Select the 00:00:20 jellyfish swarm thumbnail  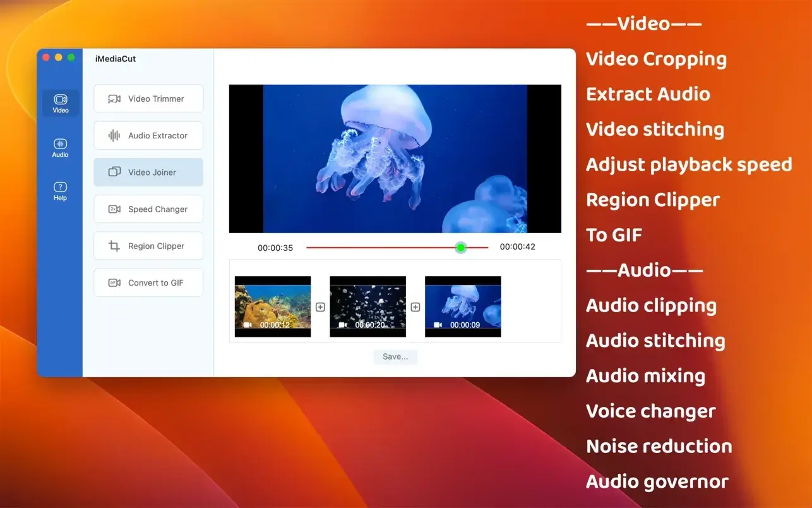click(x=367, y=306)
